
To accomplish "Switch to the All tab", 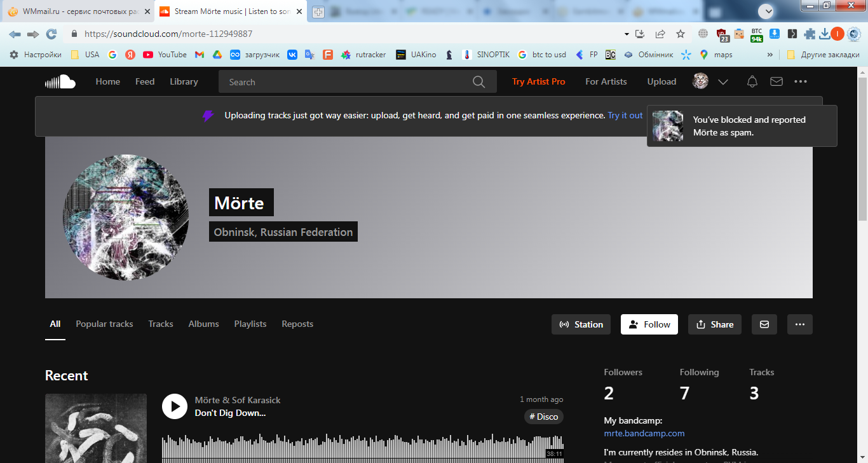I will 55,324.
